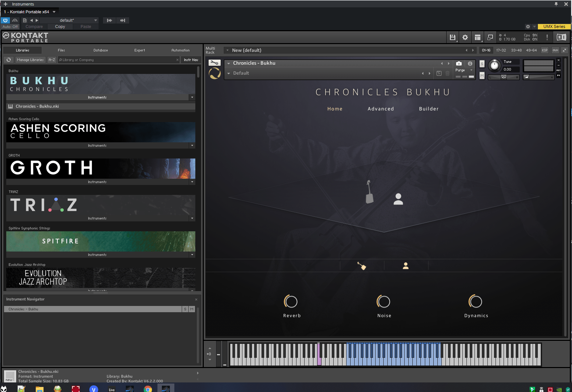Open Kontakt options gear icon

(x=465, y=37)
